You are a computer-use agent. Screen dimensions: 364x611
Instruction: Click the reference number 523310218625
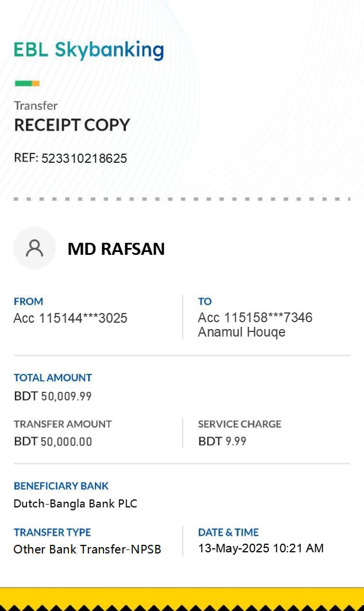click(x=84, y=158)
